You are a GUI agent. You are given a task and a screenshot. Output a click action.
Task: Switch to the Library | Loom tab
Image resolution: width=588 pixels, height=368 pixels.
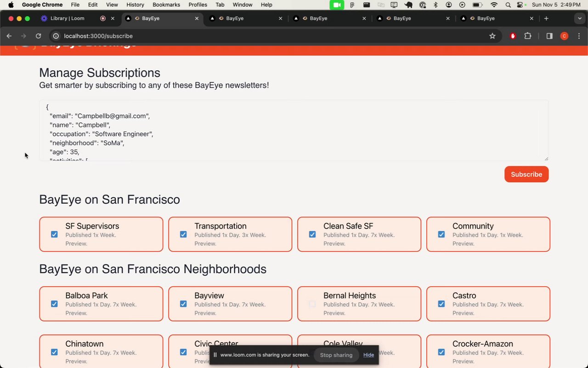67,18
